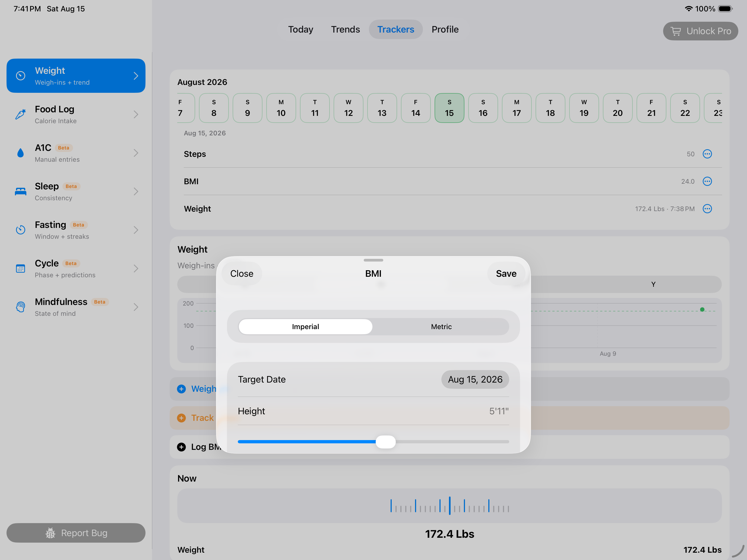Select the Imperial unit option

tap(305, 326)
